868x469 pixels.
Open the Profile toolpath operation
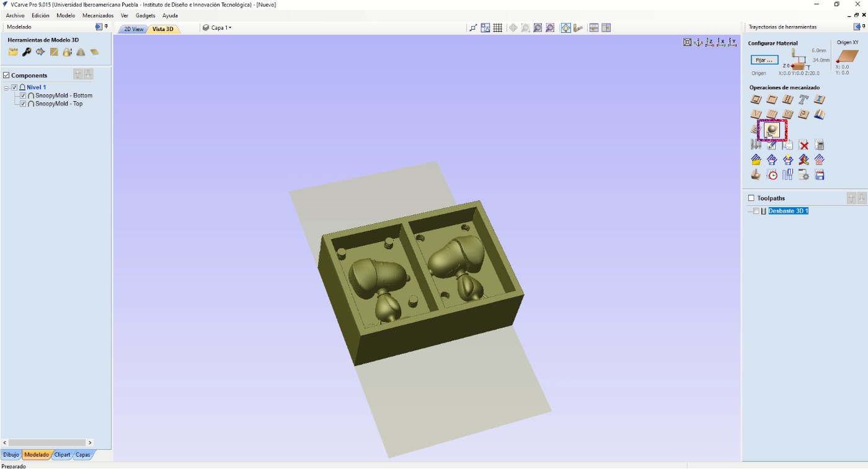[756, 99]
